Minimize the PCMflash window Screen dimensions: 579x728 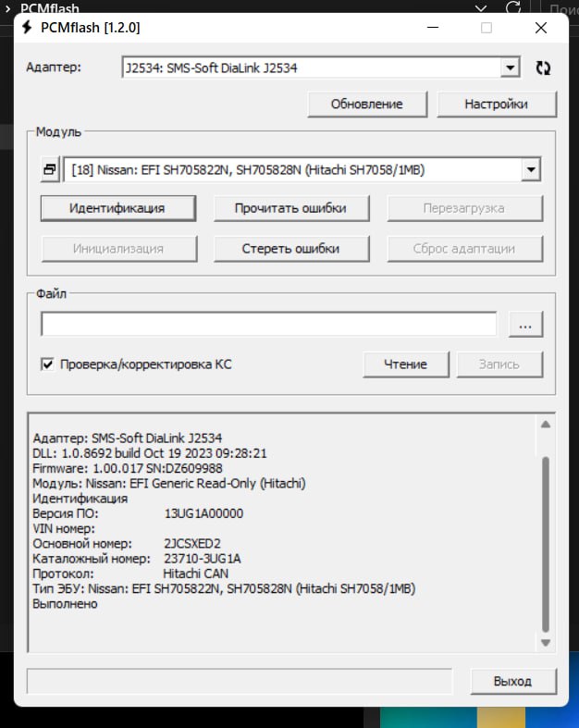433,28
